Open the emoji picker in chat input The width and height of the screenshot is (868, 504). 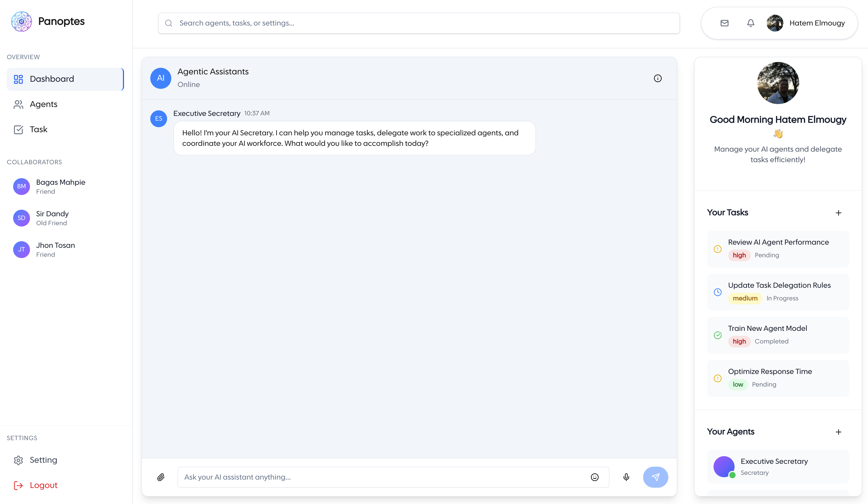coord(595,477)
